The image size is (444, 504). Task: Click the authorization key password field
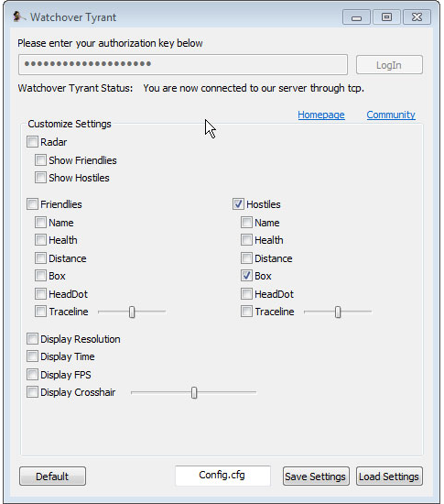pos(183,65)
